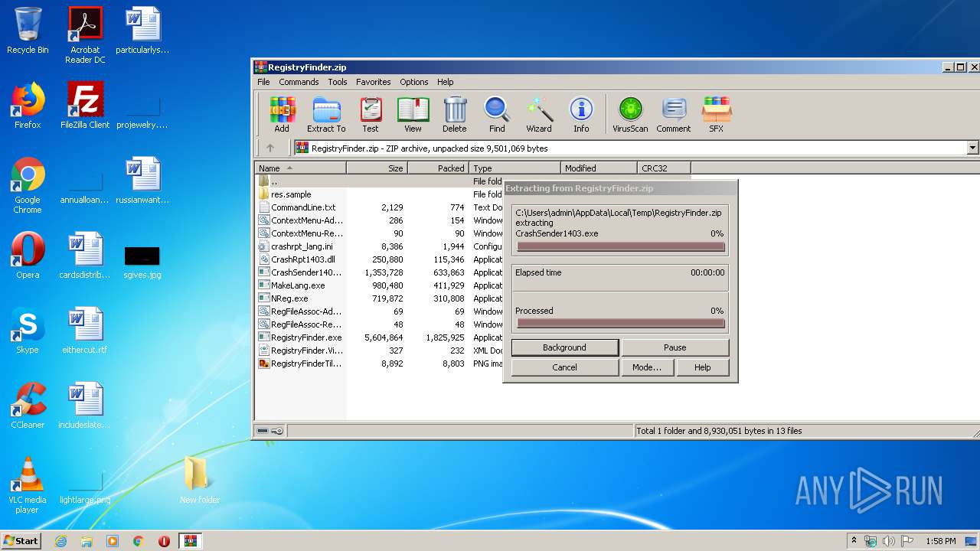Click Internet Explorer icon in taskbar
Viewport: 980px width, 551px height.
pyautogui.click(x=60, y=541)
